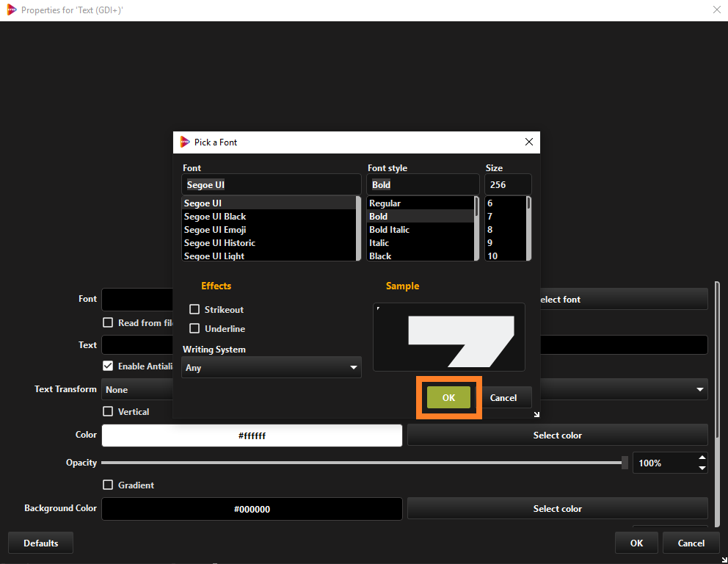Click the app icon in Properties title bar
The height and width of the screenshot is (564, 728).
coord(12,10)
